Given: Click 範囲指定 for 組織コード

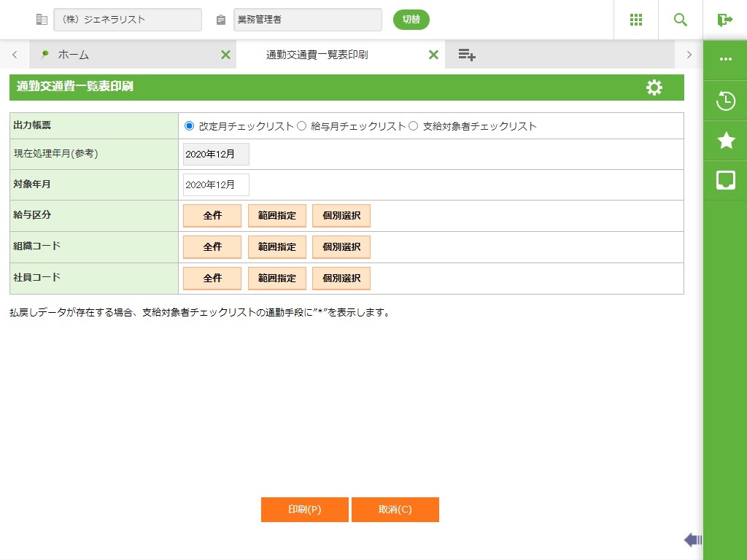Looking at the screenshot, I should pos(277,247).
